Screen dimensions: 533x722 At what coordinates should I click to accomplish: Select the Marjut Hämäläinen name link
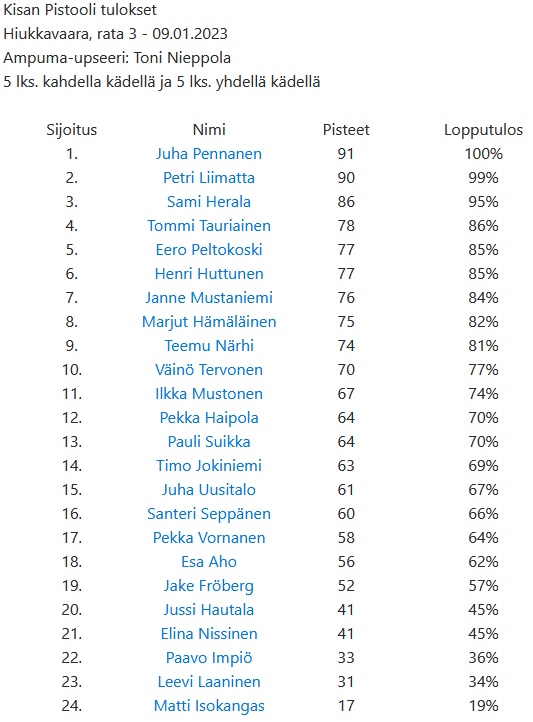[209, 322]
